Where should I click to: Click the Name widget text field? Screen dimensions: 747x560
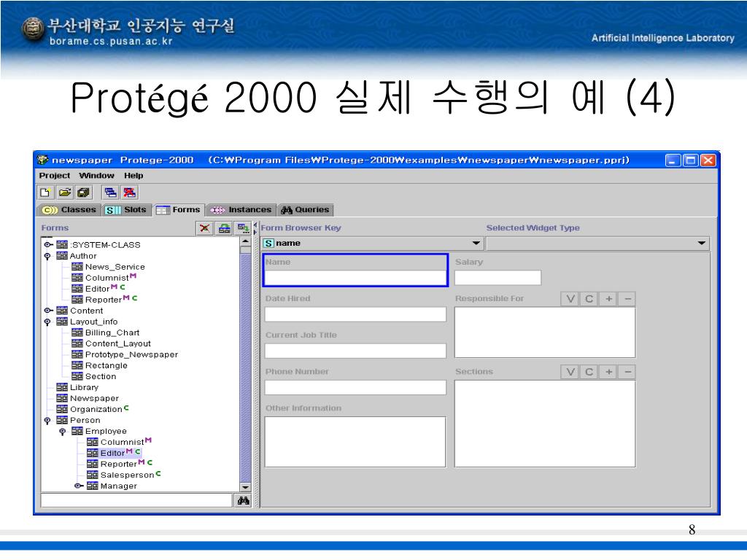click(x=355, y=278)
